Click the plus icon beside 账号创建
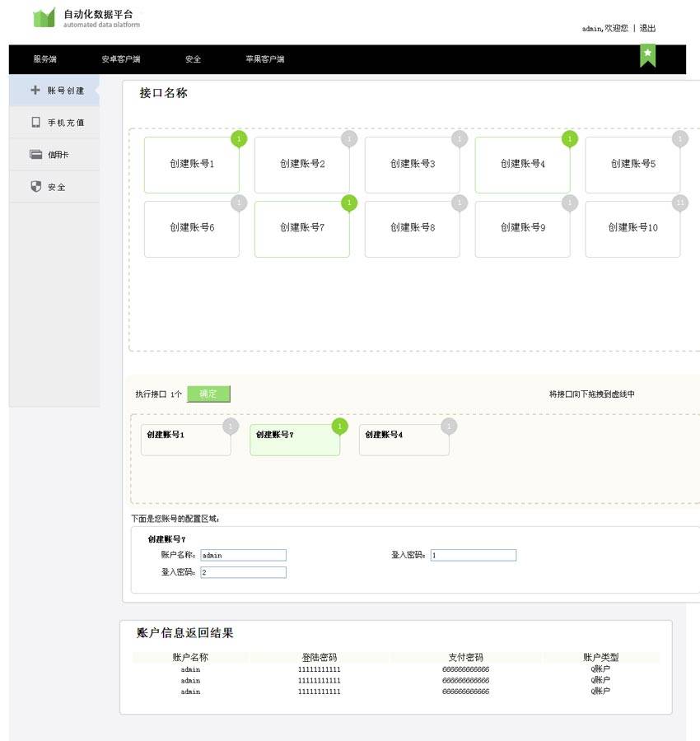This screenshot has height=741, width=700. coord(35,90)
